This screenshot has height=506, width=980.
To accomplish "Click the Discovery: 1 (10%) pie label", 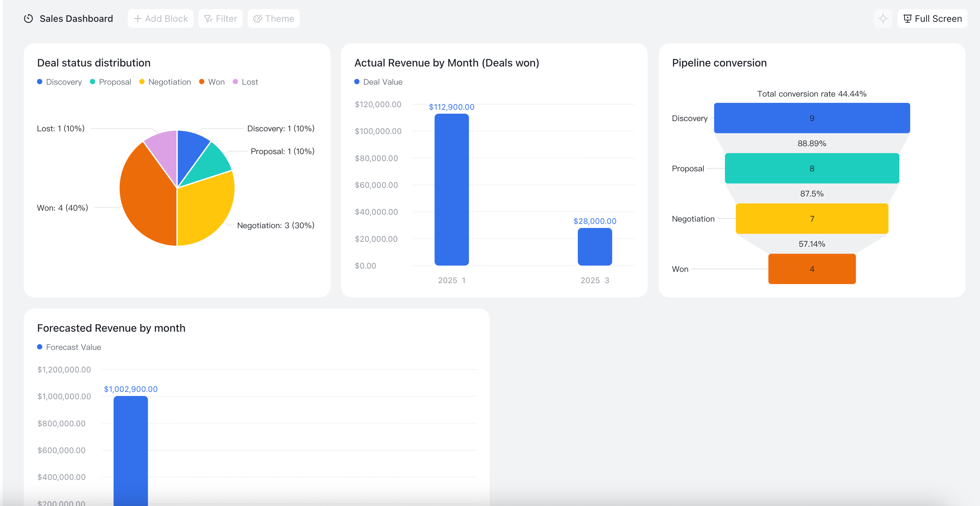I will click(281, 128).
